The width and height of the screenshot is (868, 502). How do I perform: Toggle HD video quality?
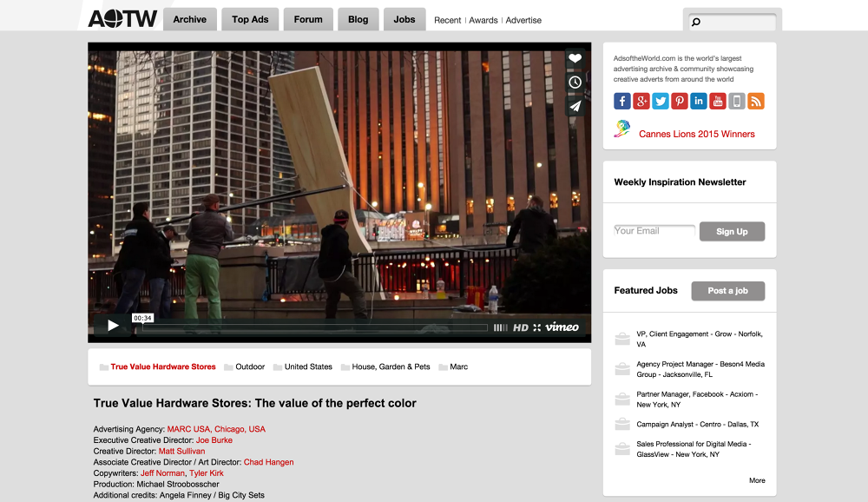click(520, 327)
